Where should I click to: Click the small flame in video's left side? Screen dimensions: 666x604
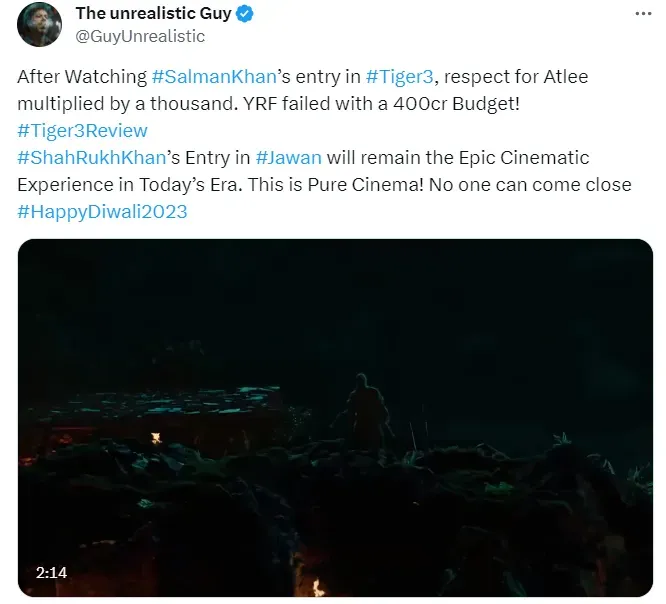pos(156,438)
